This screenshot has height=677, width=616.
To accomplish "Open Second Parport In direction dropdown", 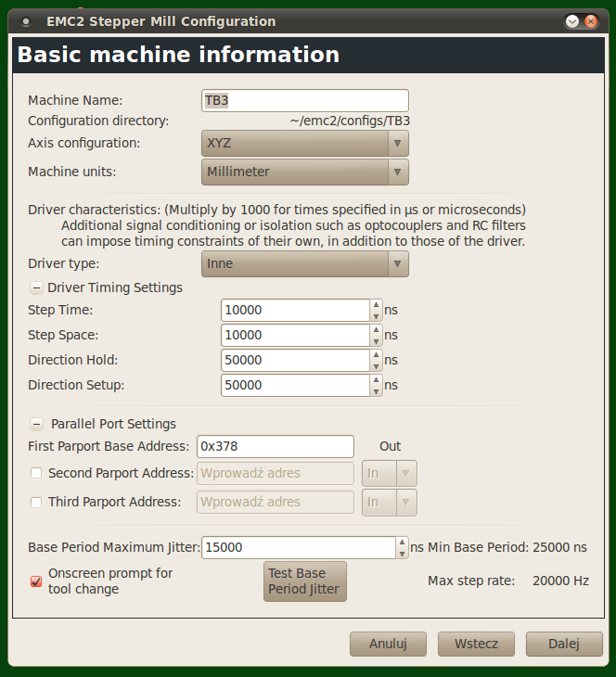I will click(390, 474).
